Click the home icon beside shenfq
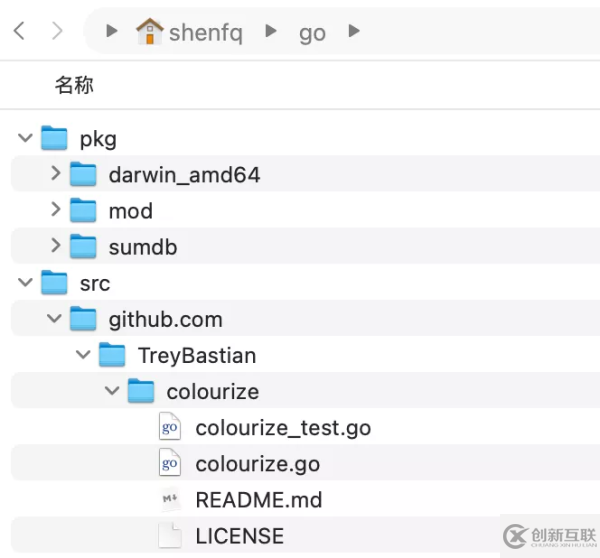The height and width of the screenshot is (558, 600). point(150,31)
